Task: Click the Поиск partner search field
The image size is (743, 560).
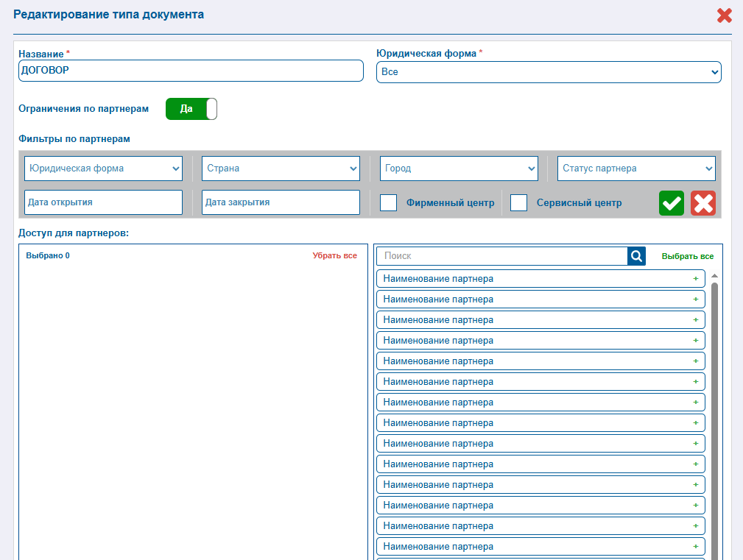Action: coord(502,256)
